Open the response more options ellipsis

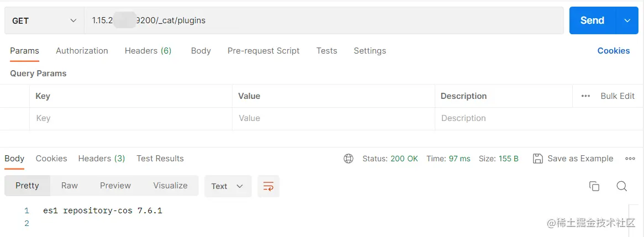coord(630,159)
